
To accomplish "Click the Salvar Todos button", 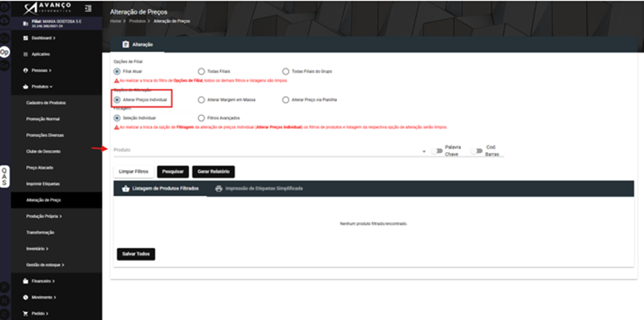I will click(136, 254).
